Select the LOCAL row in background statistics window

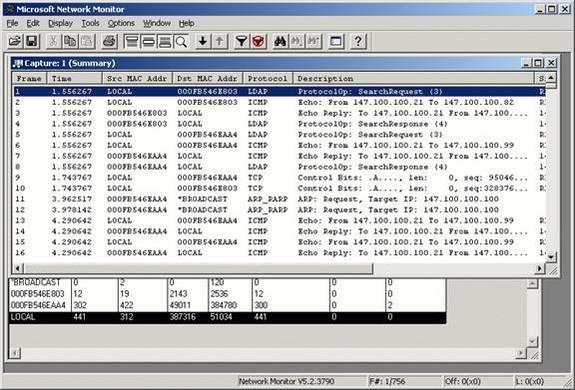point(227,317)
